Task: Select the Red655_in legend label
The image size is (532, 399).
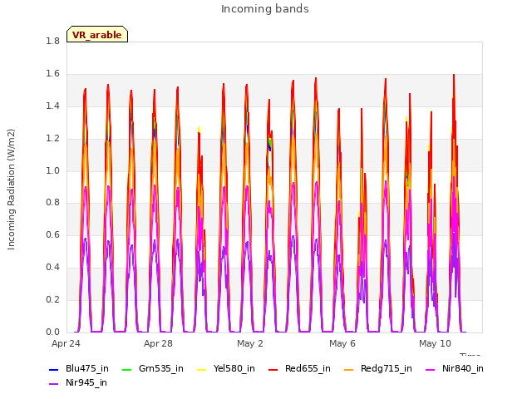Action: point(308,369)
